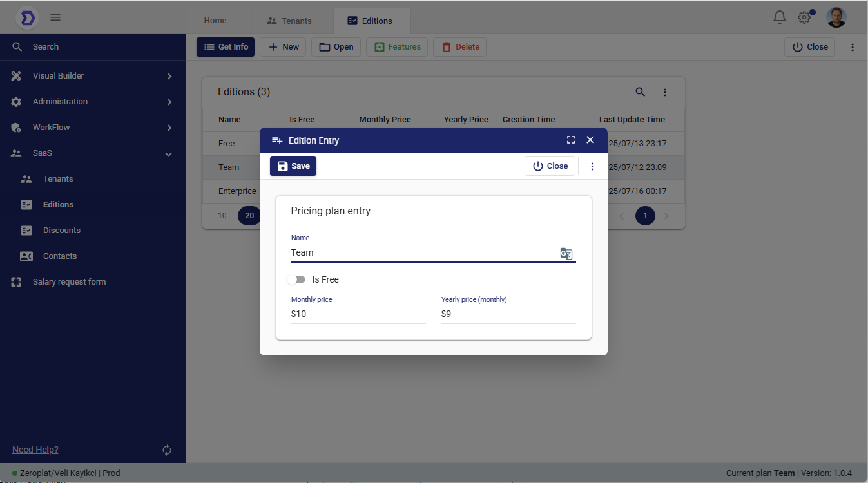The height and width of the screenshot is (483, 868).
Task: Open the dialog's three-dot more options
Action: tap(592, 166)
